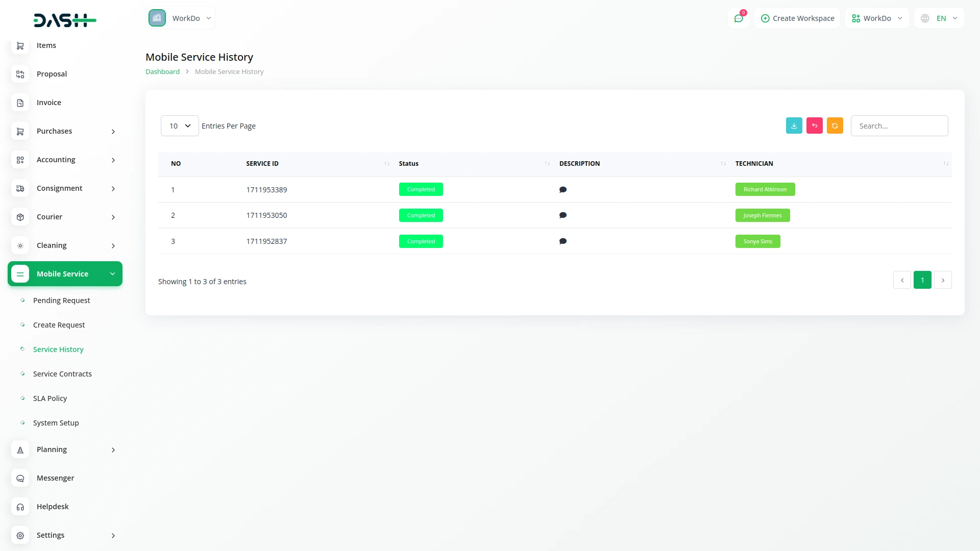Open Service Contracts submenu item

pos(62,374)
